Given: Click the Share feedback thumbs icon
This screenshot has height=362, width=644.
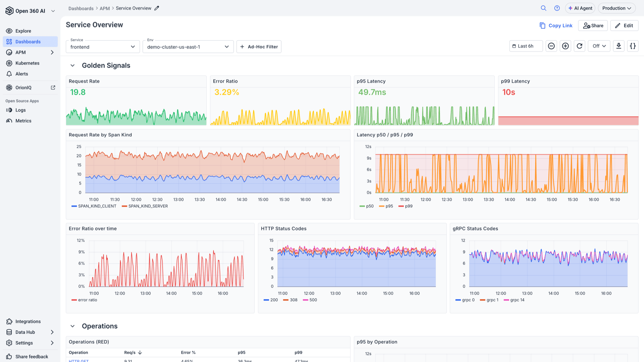Looking at the screenshot, I should coord(9,357).
